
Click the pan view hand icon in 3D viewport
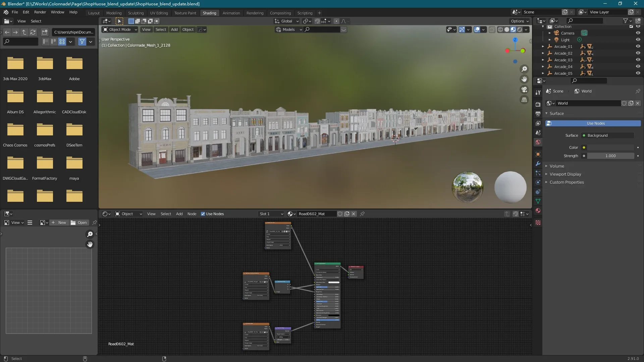(x=524, y=79)
